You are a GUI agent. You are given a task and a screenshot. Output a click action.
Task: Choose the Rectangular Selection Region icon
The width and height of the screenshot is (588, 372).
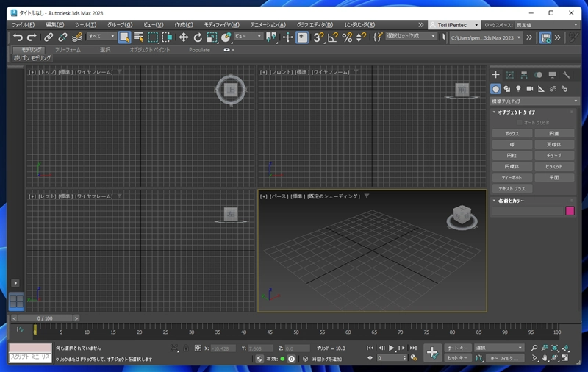pyautogui.click(x=153, y=37)
